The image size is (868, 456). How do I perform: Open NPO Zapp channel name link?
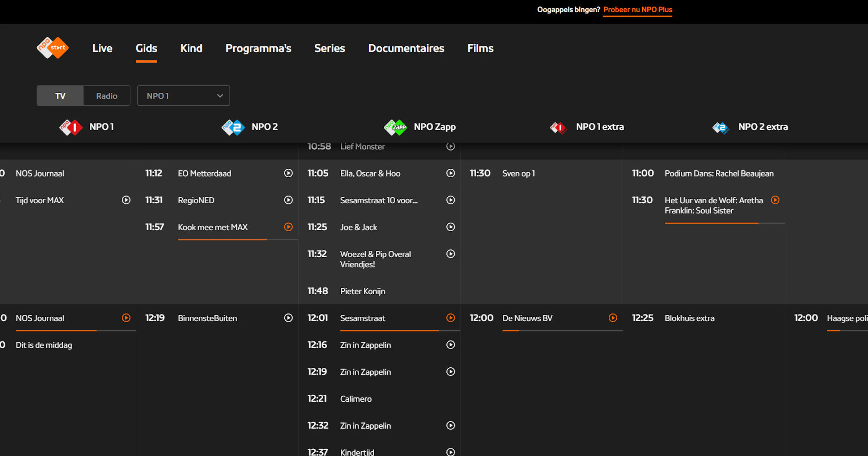pyautogui.click(x=435, y=127)
